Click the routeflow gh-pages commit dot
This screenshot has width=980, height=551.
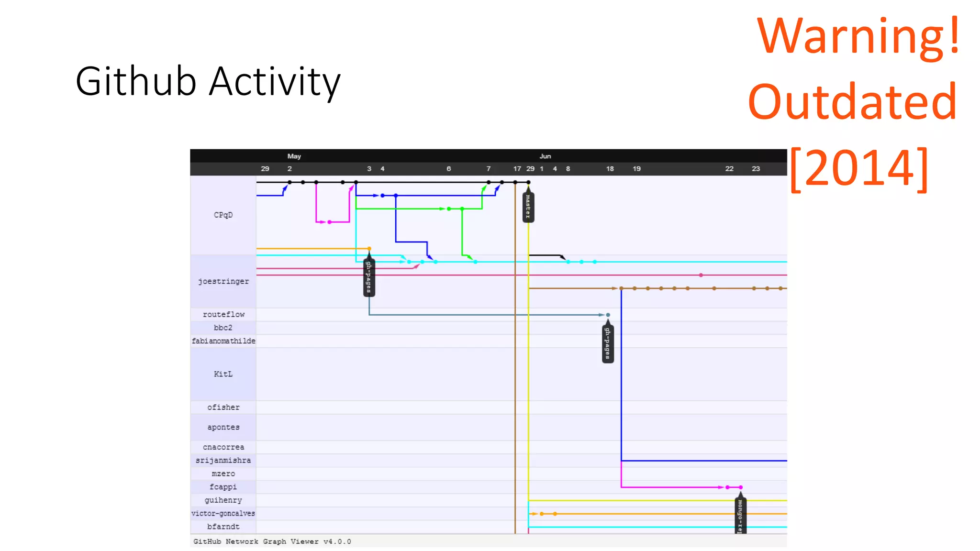608,315
